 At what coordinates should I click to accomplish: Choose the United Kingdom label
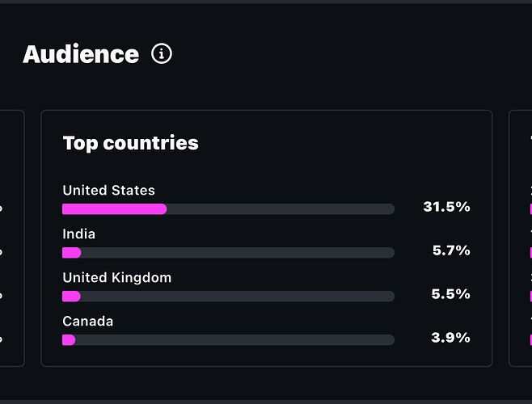click(116, 278)
